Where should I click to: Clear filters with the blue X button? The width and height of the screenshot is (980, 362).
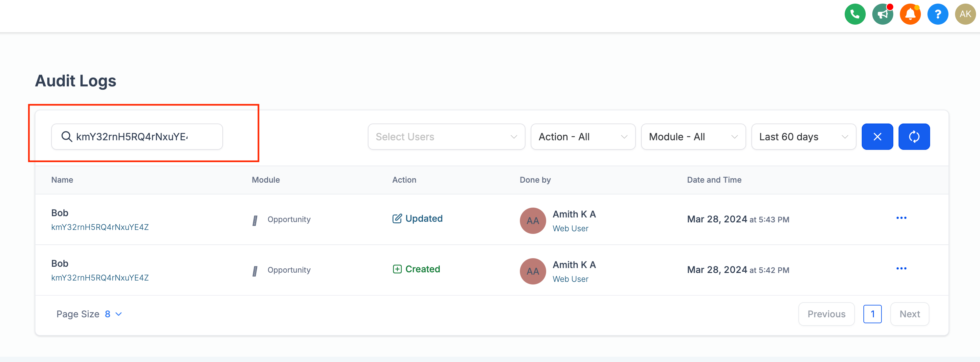pyautogui.click(x=877, y=137)
